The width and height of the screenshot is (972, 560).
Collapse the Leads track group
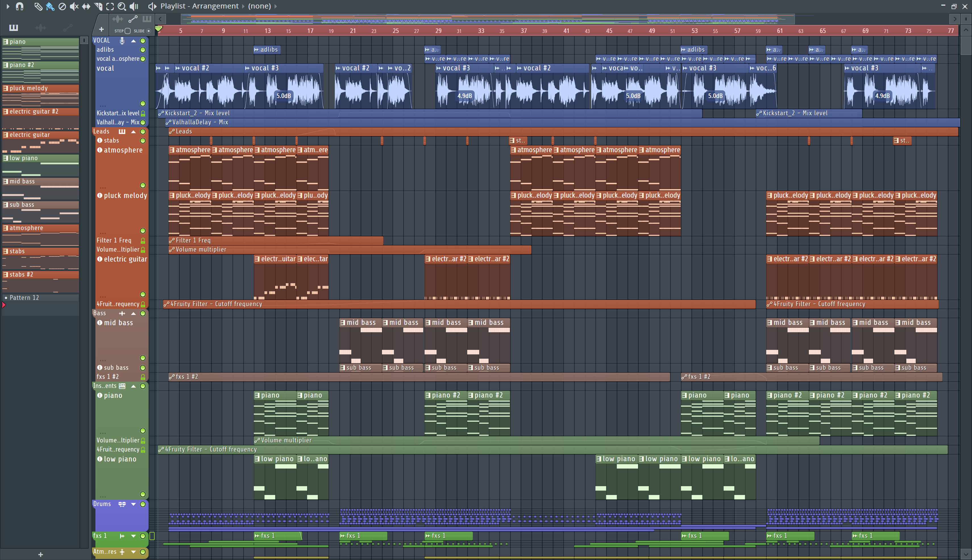tap(134, 131)
